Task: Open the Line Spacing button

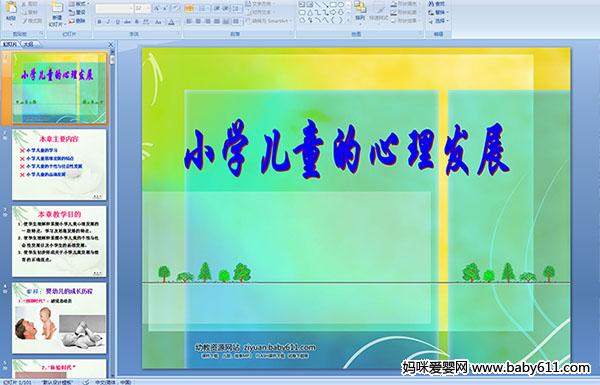Action: point(237,8)
